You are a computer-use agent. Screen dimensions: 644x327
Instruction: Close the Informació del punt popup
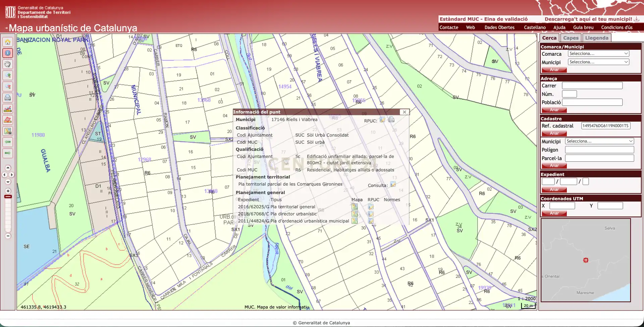pos(405,112)
